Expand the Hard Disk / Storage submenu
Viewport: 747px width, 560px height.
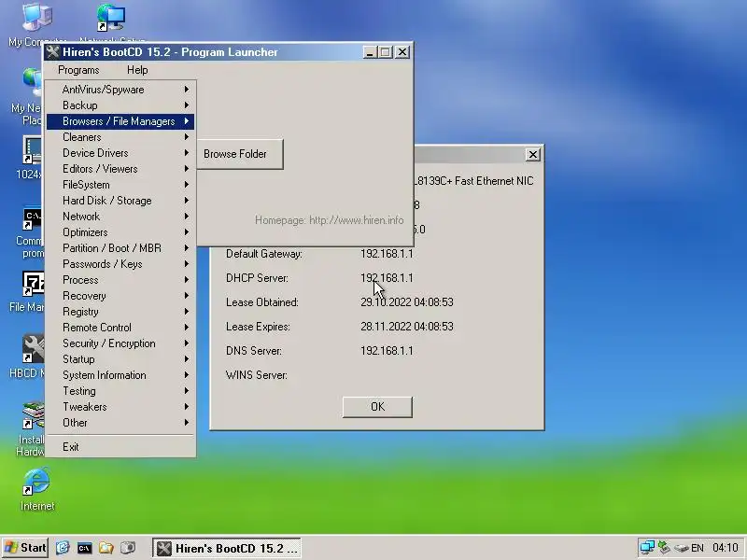[x=120, y=201]
